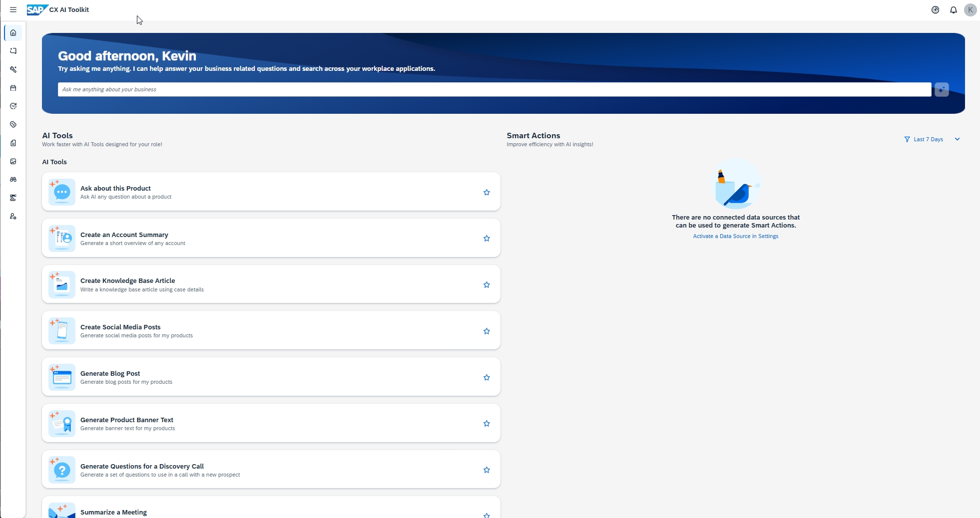Open Ask about this Product tool
This screenshot has width=980, height=518.
pos(271,192)
